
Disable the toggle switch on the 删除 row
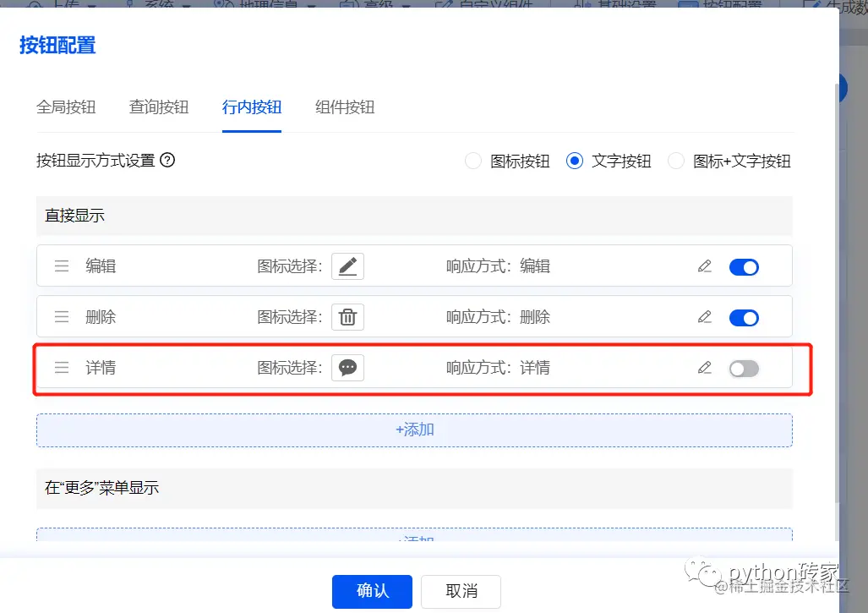point(744,317)
